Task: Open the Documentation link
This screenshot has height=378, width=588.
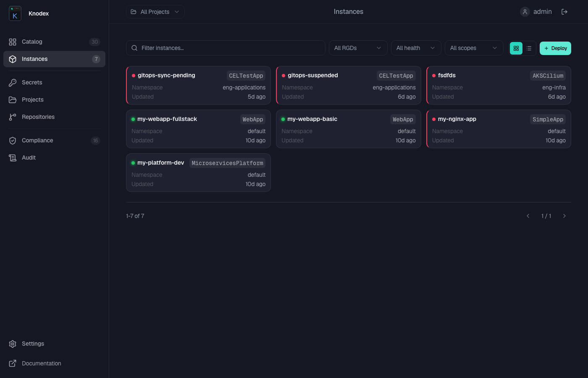Action: 41,363
